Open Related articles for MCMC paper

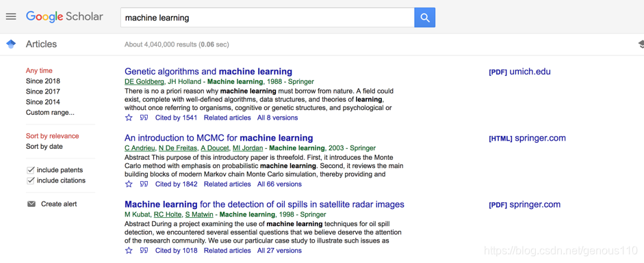pos(227,184)
